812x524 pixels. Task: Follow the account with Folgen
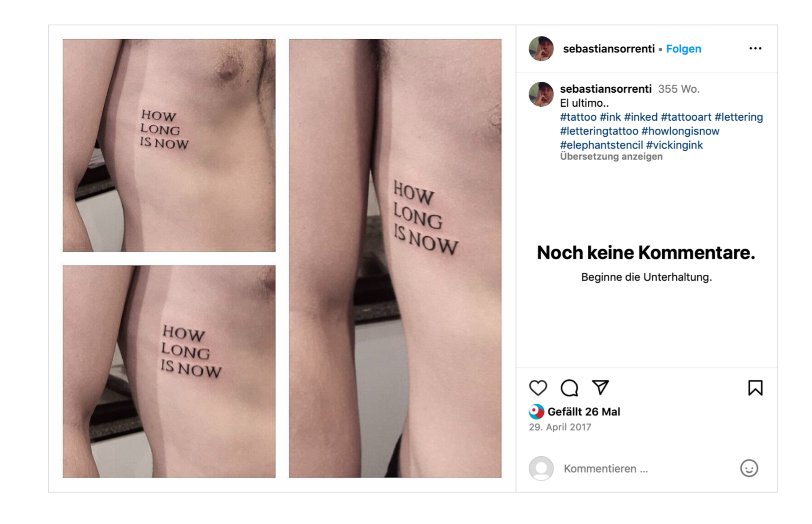coord(683,49)
